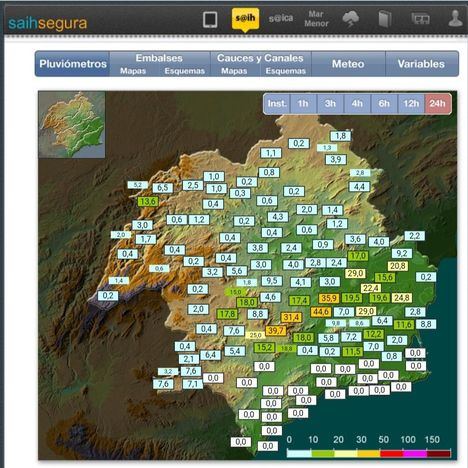
Task: Open the book documents icon
Action: click(384, 19)
